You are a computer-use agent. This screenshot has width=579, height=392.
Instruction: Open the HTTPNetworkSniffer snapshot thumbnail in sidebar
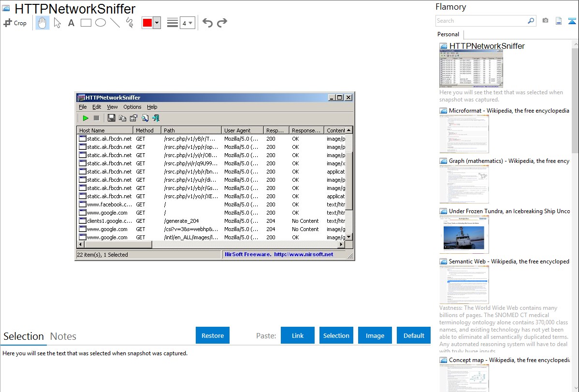[471, 69]
